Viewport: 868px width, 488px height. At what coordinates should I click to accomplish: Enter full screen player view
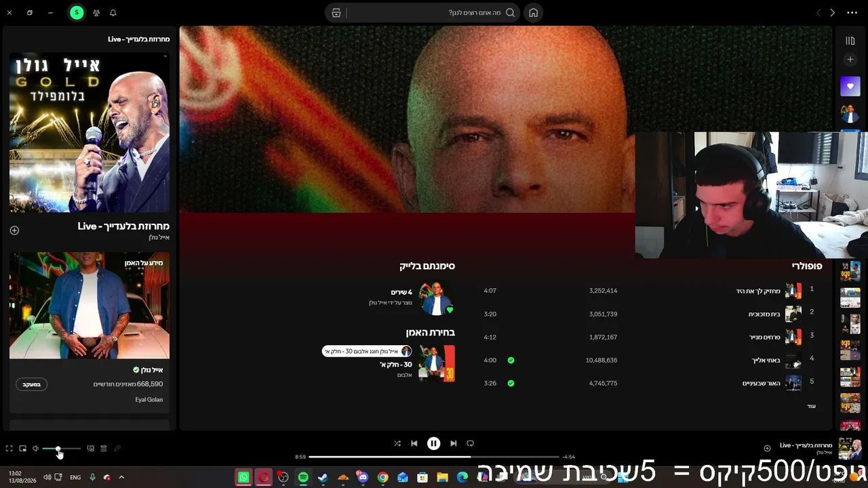[x=9, y=449]
